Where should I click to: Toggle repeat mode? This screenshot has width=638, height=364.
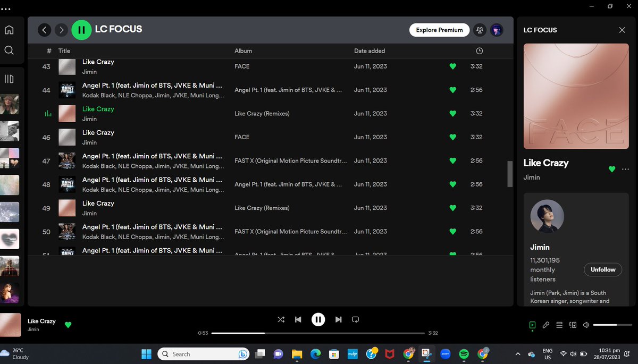356,319
